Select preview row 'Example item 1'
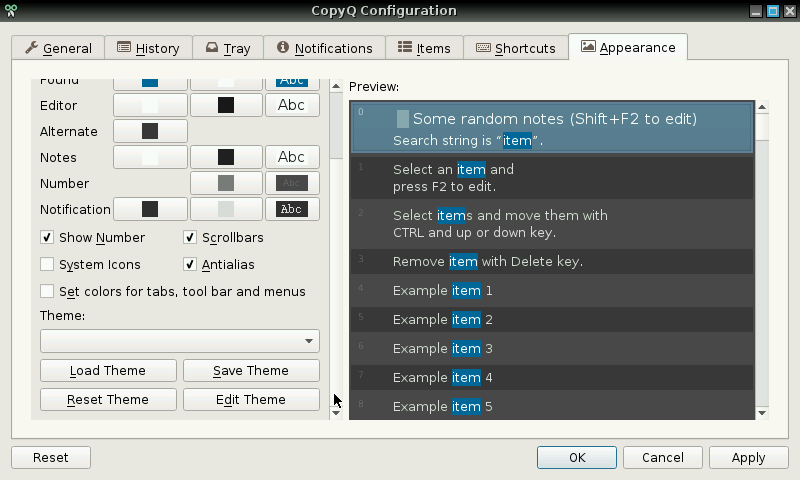 [552, 291]
